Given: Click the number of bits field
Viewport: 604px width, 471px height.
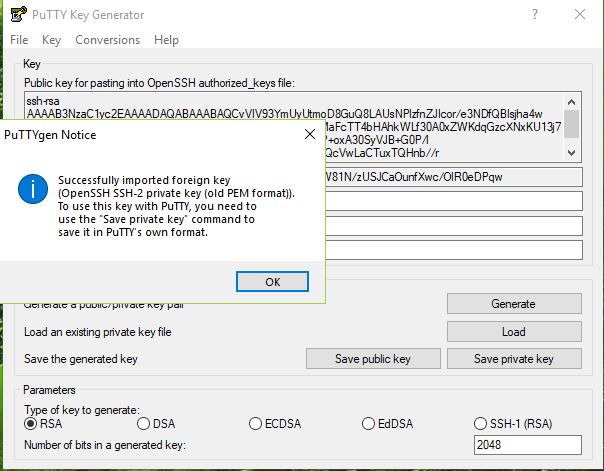Looking at the screenshot, I should 528,445.
